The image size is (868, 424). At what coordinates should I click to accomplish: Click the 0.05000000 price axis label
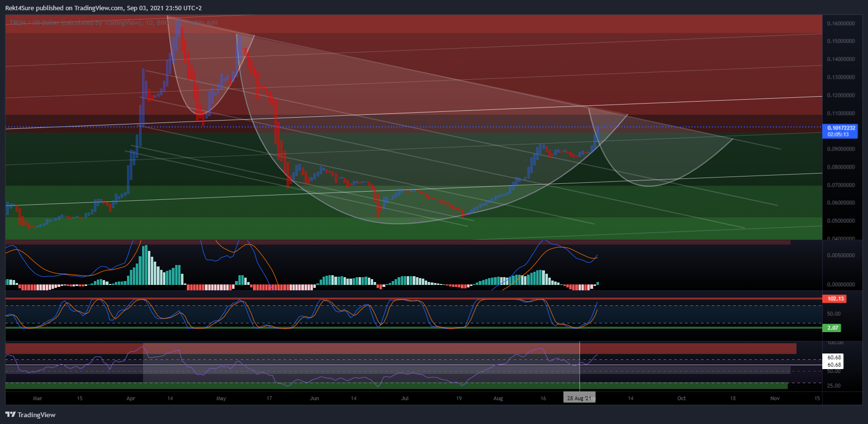pos(841,221)
